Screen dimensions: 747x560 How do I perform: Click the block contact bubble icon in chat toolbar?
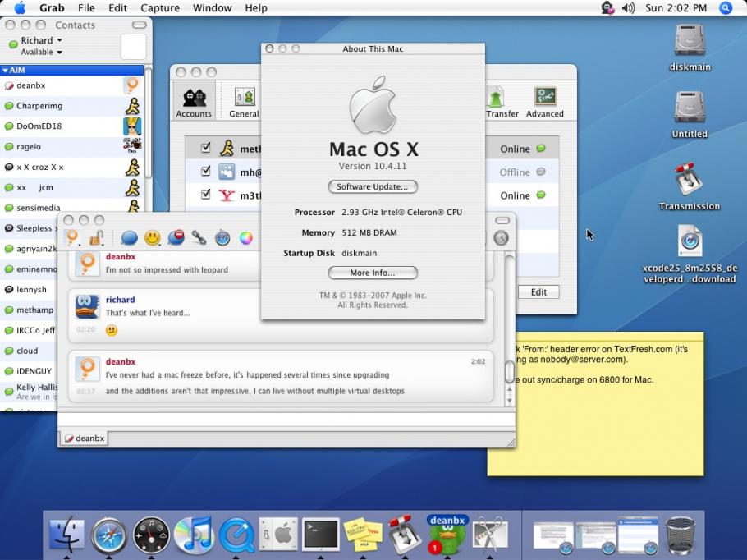(x=176, y=236)
